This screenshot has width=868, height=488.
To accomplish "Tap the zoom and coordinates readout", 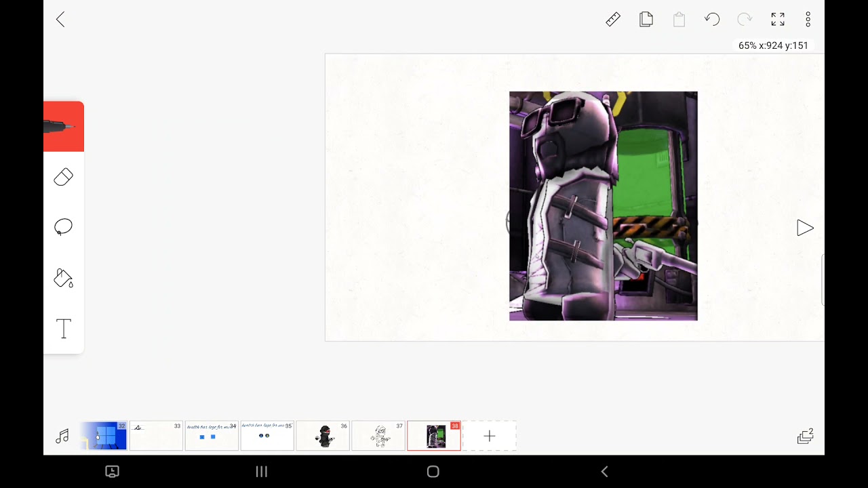I will tap(773, 45).
